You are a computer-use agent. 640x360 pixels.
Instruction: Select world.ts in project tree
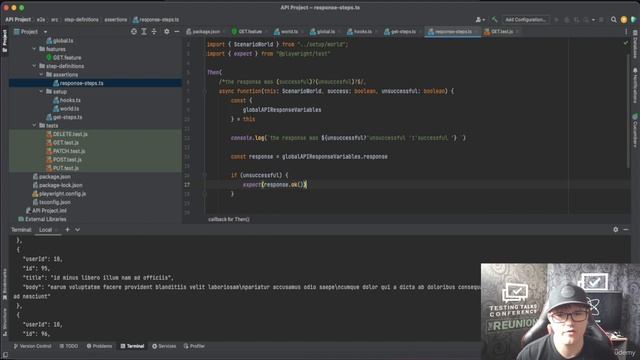(69, 109)
